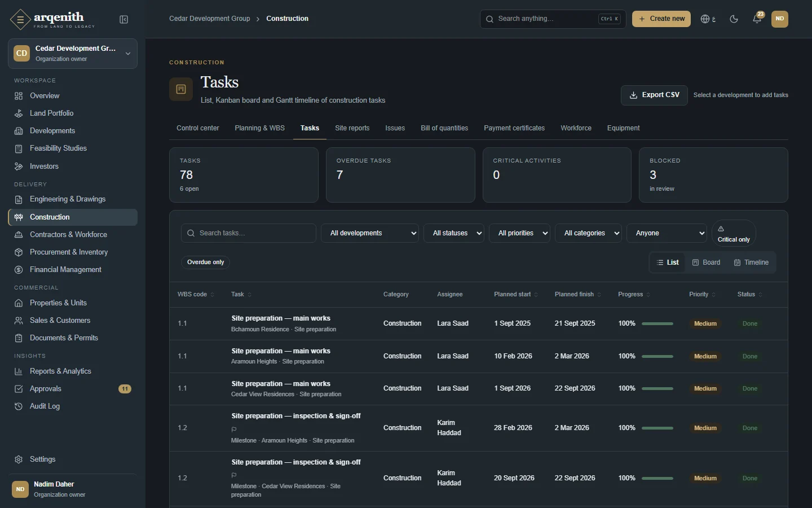Click the Feasibility Studies sidebar icon

click(19, 148)
